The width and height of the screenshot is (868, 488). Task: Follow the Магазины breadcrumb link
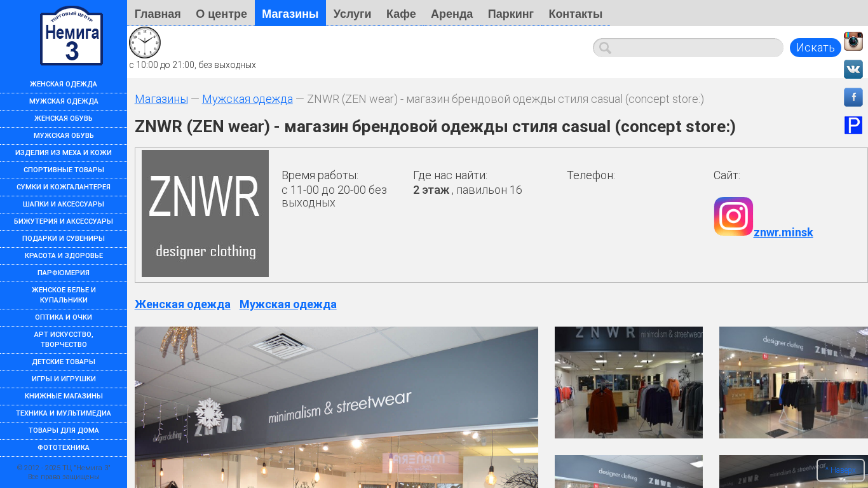coord(161,99)
